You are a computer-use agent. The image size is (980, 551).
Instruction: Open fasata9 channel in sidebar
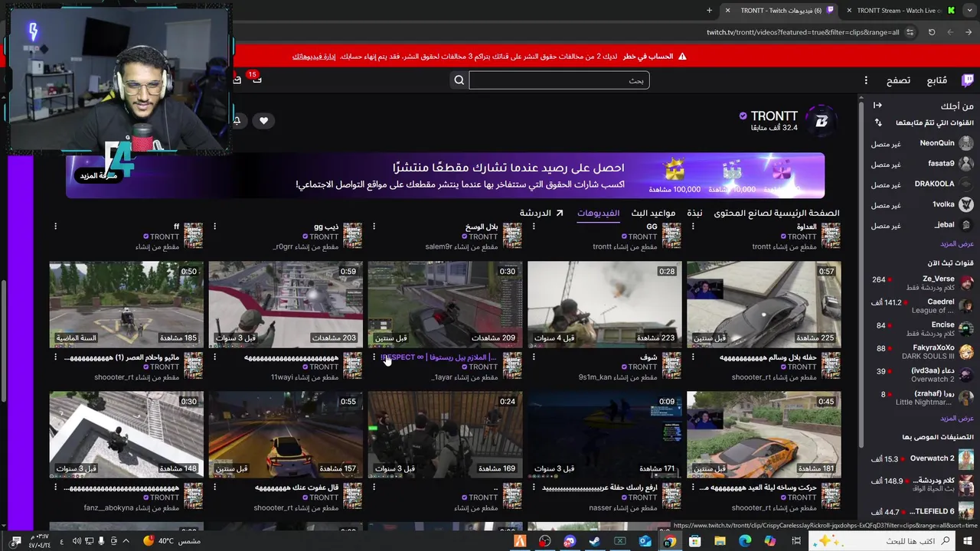[922, 164]
